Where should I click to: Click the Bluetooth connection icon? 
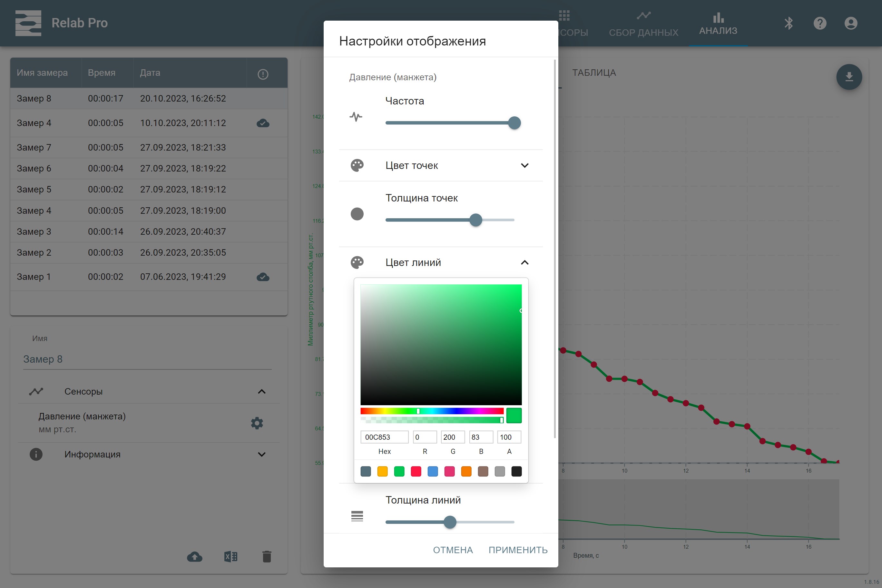click(x=788, y=23)
